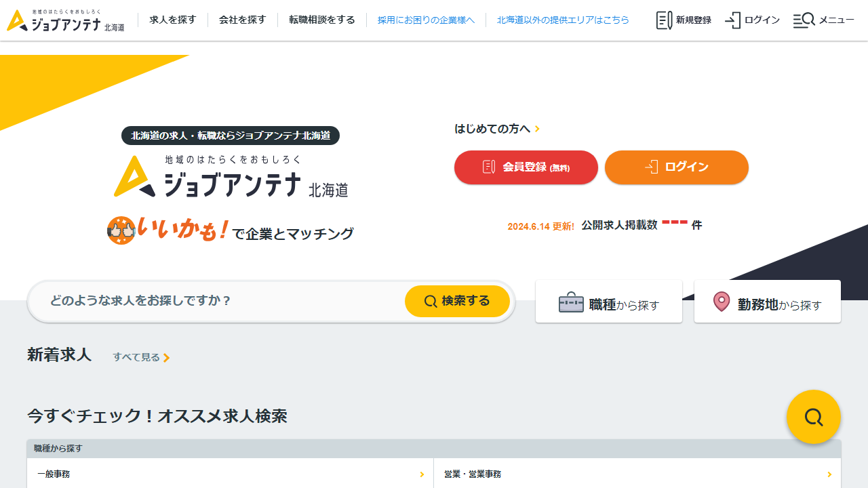Open 会社を探す in the navigation bar
The image size is (868, 488).
click(242, 20)
